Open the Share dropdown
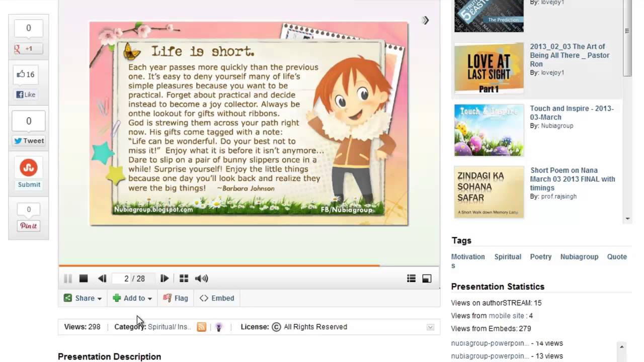This screenshot has height=362, width=644. coord(83,298)
